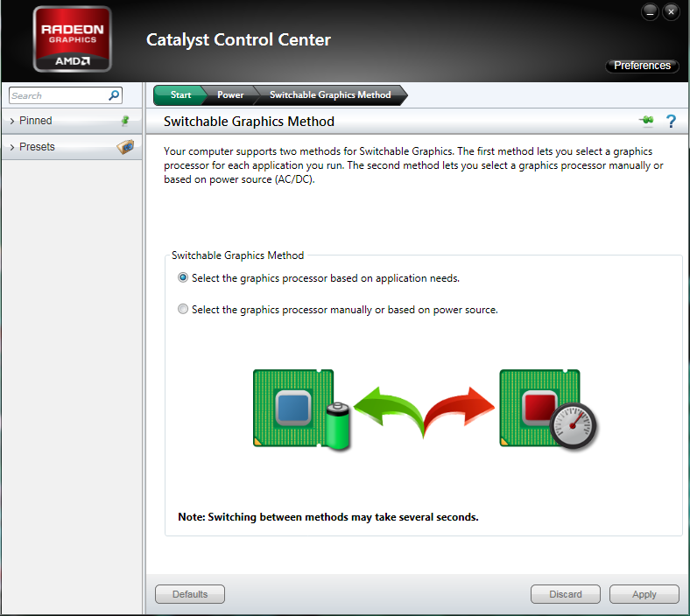Open the Preferences menu

(642, 66)
